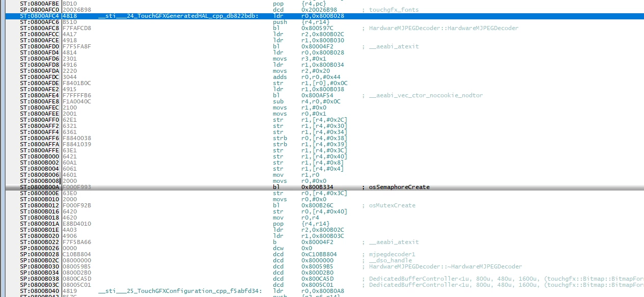Click operand r1,r0 of mov instruction
The width and height of the screenshot is (644, 297).
[x=311, y=175]
